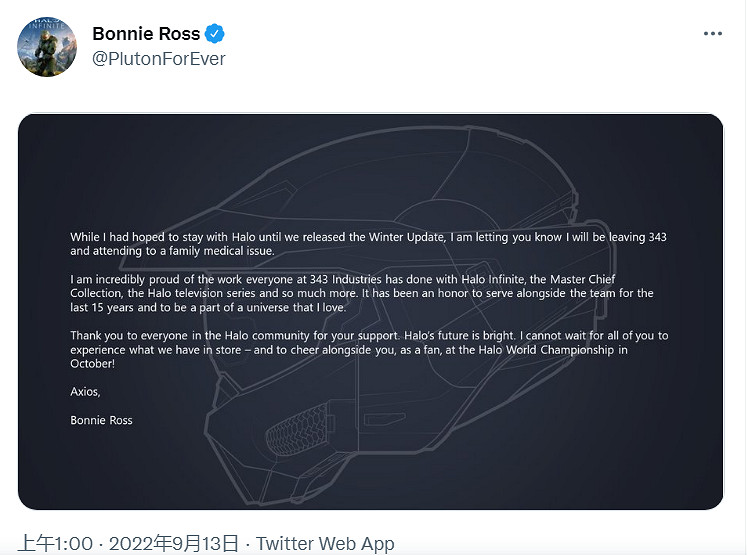Click the Halo World Championship paragraph
Image resolution: width=747 pixels, height=555 pixels.
(x=368, y=349)
